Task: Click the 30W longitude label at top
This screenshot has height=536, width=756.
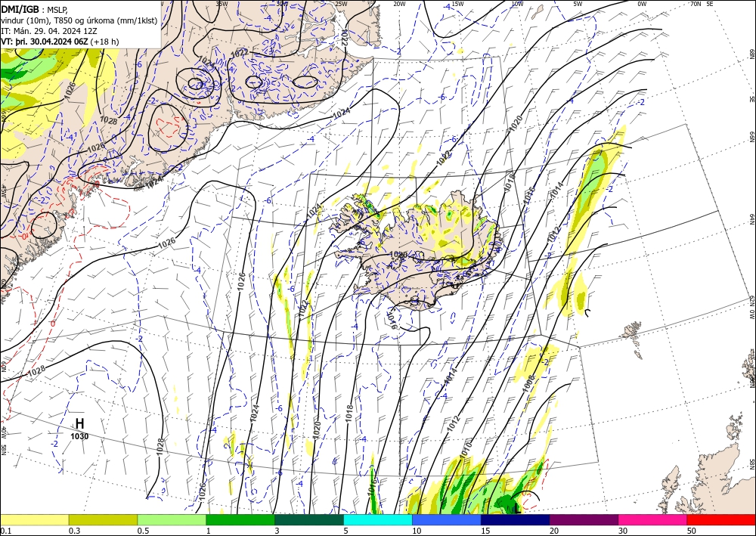Action: coord(282,4)
